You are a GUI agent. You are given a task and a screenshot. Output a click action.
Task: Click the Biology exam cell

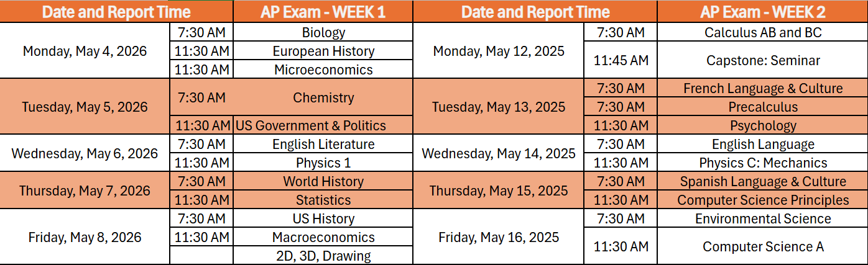[x=323, y=32]
